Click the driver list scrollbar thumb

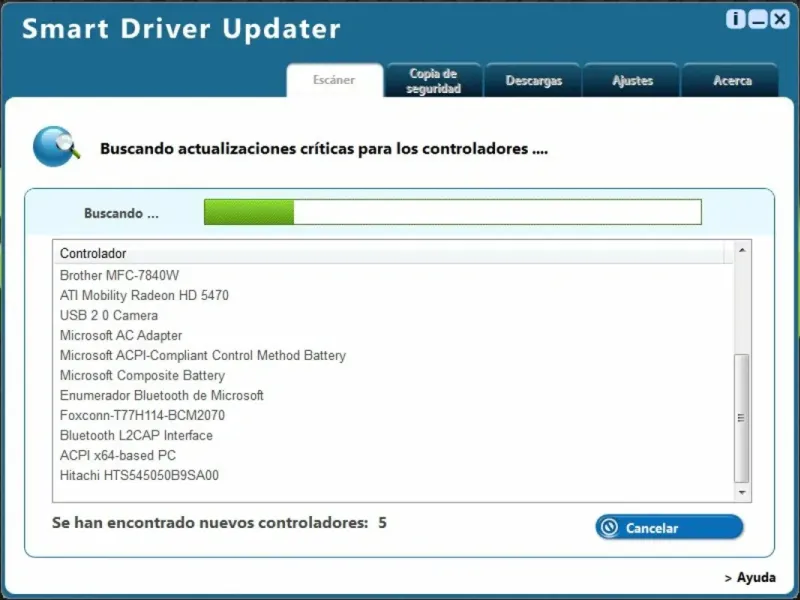point(742,418)
